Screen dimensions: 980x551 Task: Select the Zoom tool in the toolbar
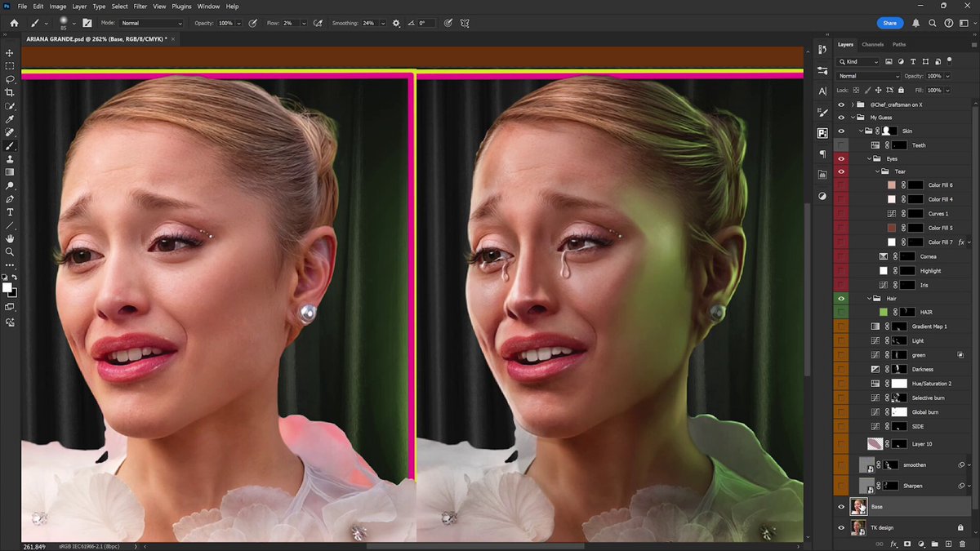click(10, 251)
